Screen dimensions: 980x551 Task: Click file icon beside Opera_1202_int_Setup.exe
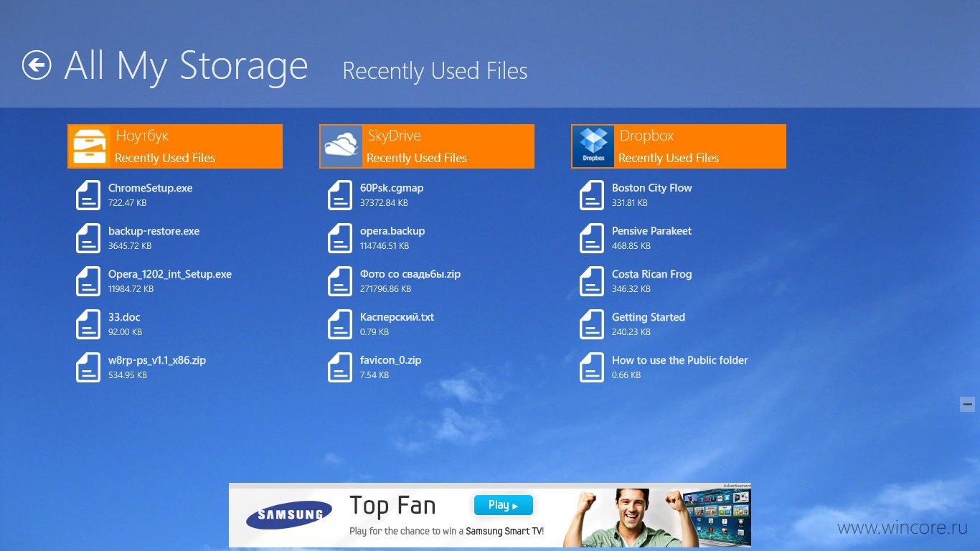point(88,281)
